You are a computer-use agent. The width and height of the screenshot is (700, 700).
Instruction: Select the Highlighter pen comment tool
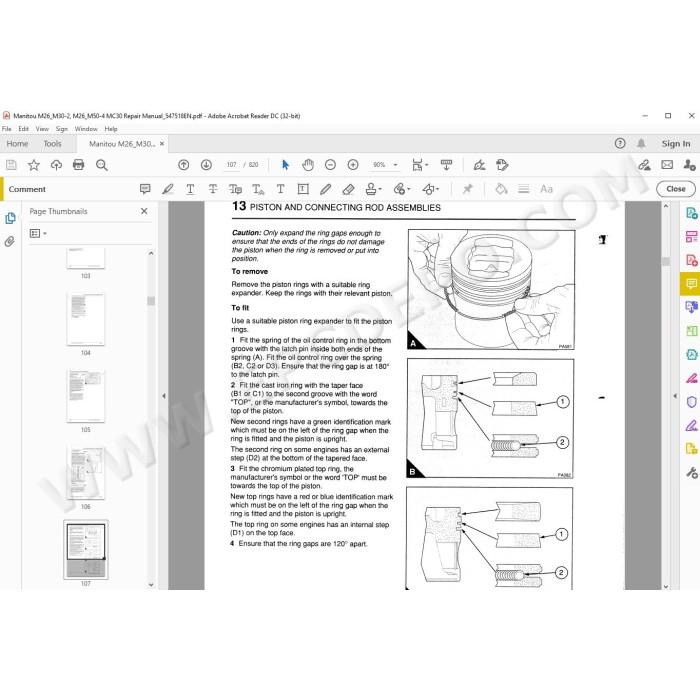coord(168,189)
